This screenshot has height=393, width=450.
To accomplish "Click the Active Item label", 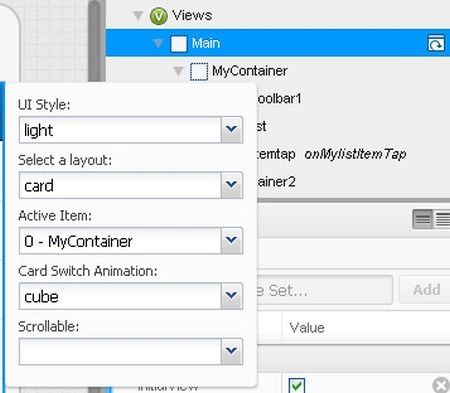I will [x=55, y=216].
